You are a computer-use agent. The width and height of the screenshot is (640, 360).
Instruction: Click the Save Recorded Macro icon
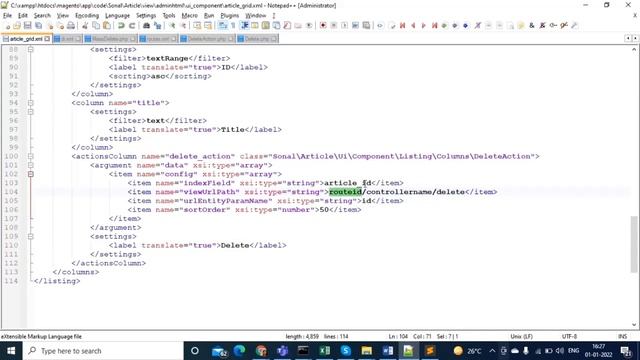[366, 26]
